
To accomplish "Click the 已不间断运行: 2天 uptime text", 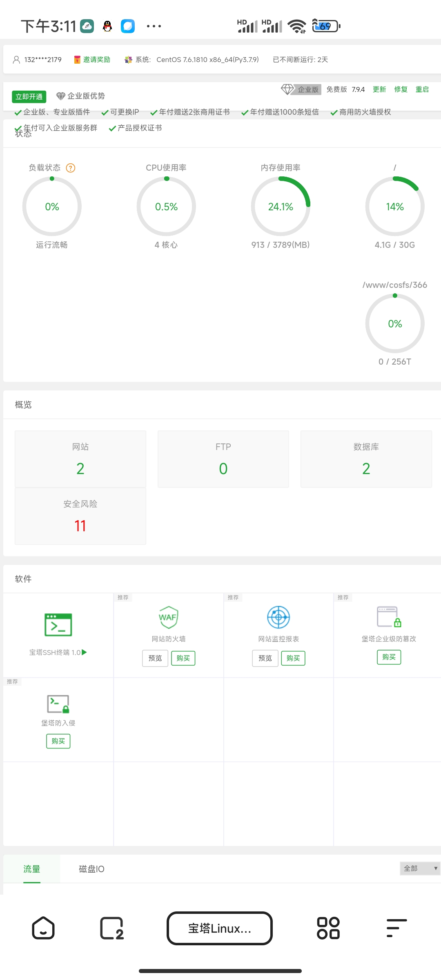I will tap(301, 60).
